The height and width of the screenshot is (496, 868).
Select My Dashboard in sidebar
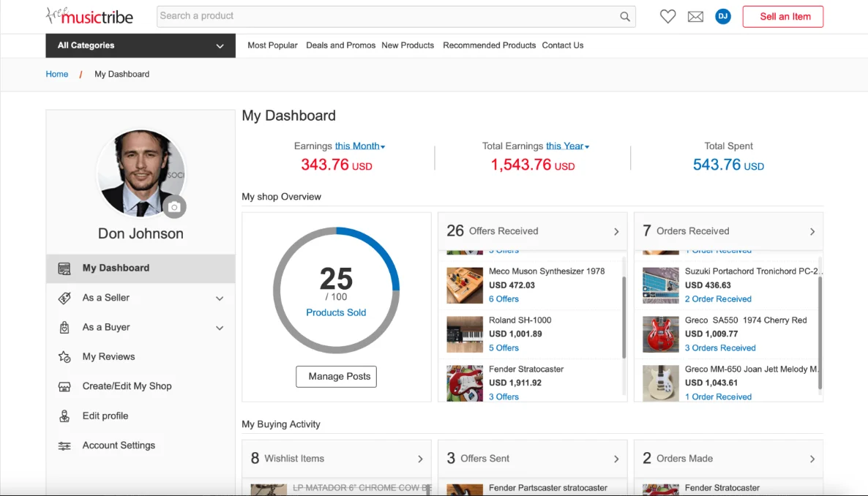click(x=141, y=268)
